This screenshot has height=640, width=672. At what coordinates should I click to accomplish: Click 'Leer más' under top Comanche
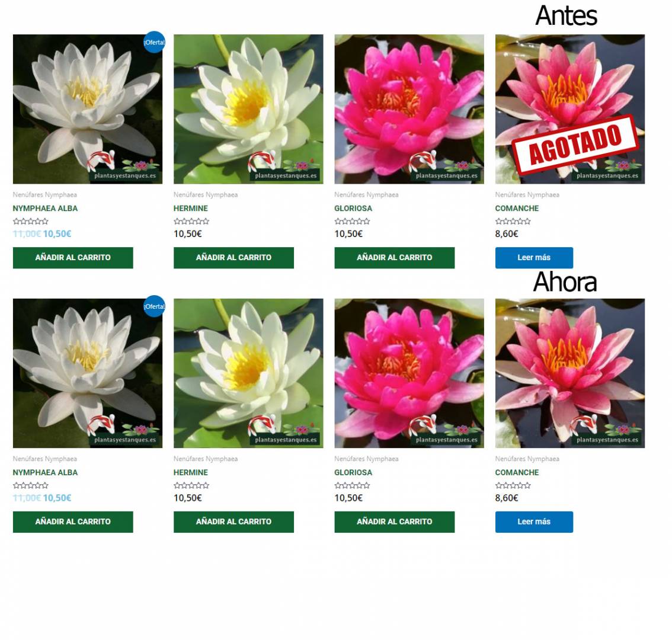(534, 258)
